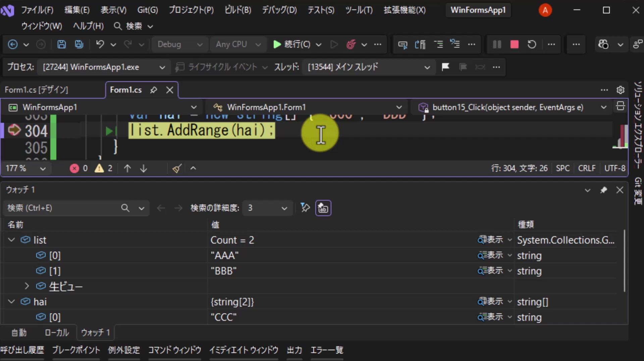
Task: Open the 編集(E) menu
Action: pyautogui.click(x=77, y=10)
